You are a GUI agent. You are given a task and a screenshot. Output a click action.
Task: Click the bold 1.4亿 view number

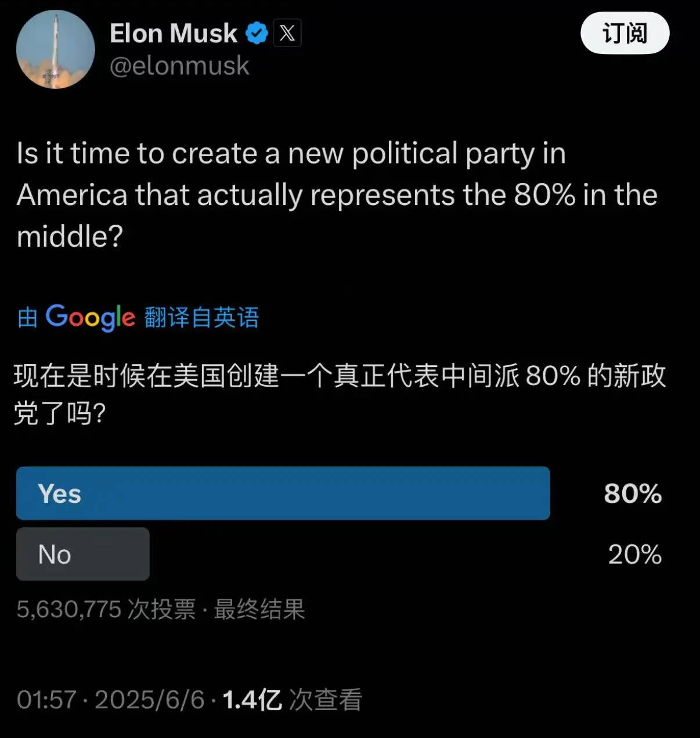coord(252,700)
